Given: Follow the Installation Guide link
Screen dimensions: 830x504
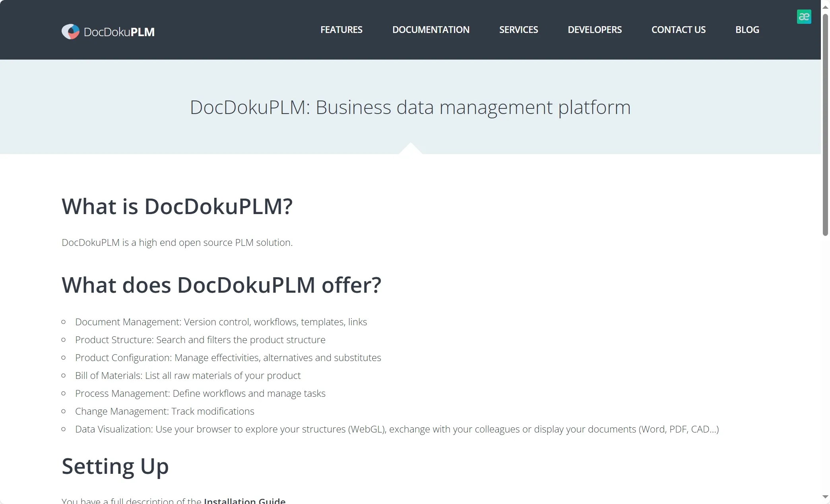Looking at the screenshot, I should tap(244, 501).
